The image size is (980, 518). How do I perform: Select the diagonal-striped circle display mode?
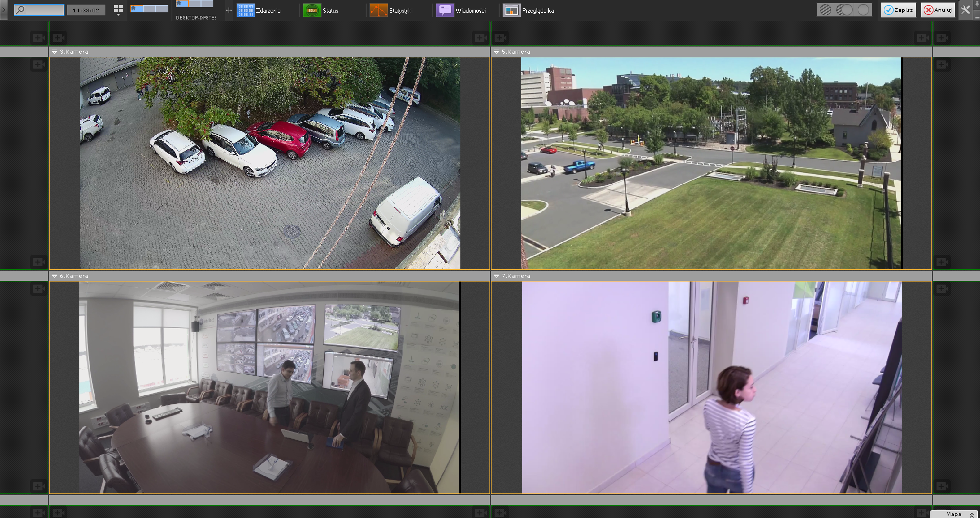825,10
